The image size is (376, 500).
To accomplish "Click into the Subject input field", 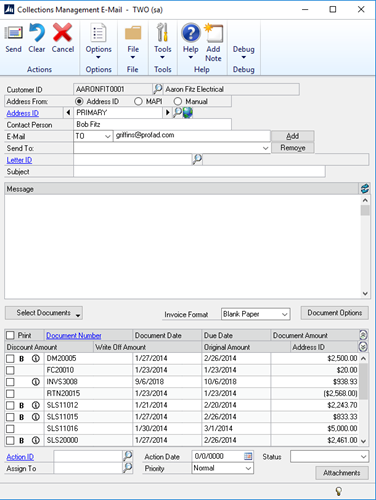I will (199, 172).
